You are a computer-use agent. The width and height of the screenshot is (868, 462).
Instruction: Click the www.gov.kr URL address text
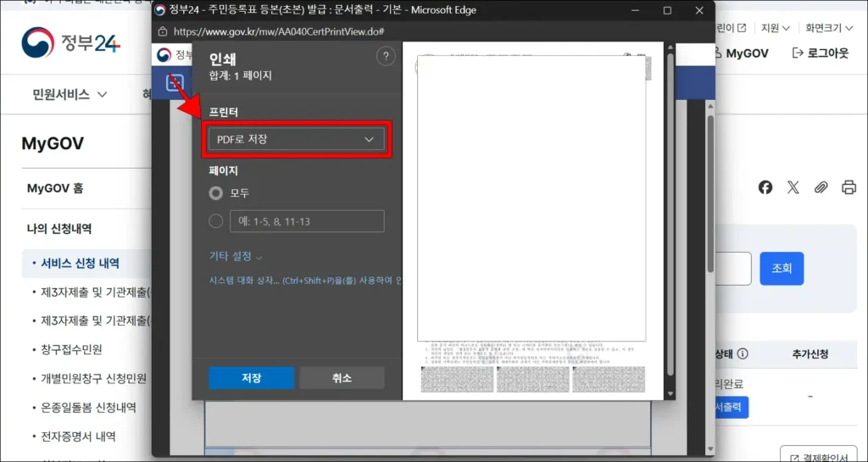click(280, 31)
